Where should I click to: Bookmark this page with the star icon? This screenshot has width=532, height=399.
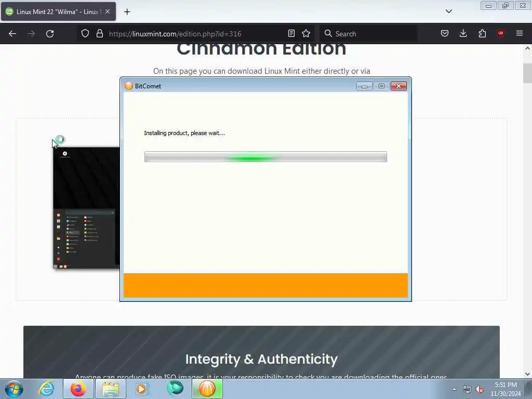[306, 33]
